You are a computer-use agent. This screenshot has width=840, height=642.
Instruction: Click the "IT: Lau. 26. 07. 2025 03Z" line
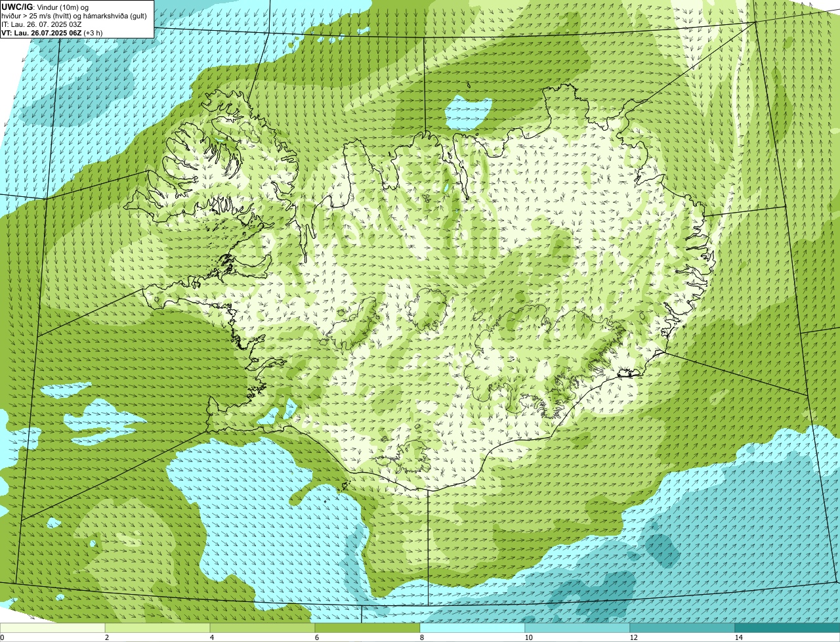point(41,24)
